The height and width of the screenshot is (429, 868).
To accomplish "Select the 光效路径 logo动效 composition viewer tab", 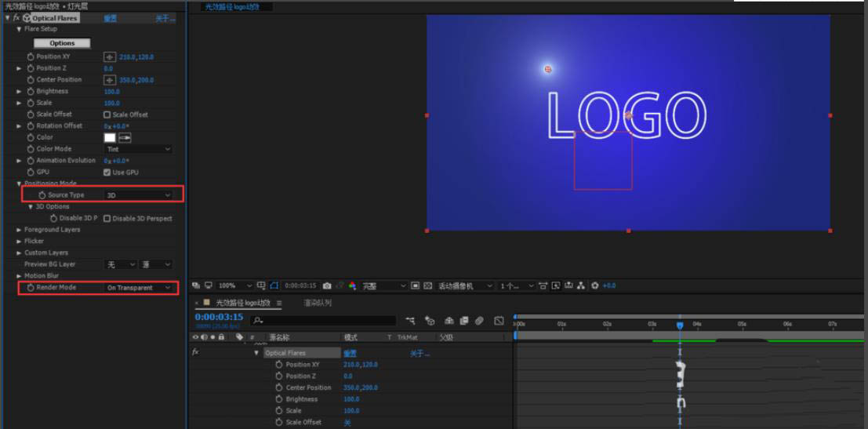I will click(233, 7).
